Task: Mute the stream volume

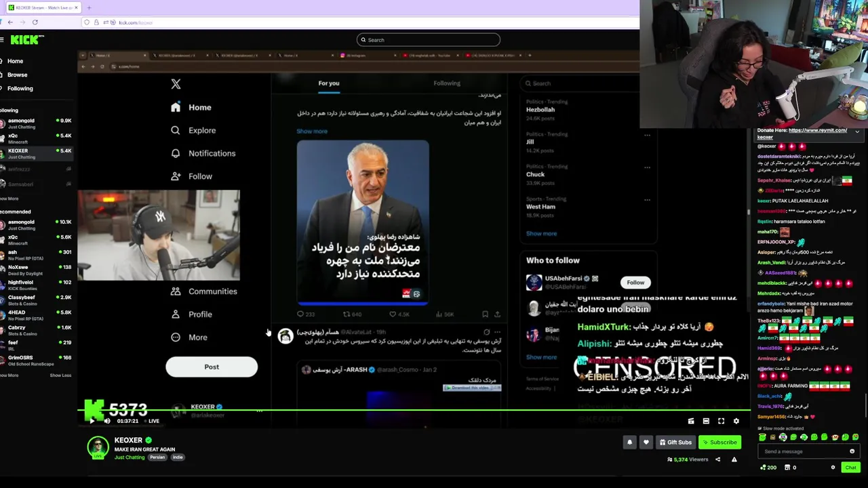Action: 107,421
